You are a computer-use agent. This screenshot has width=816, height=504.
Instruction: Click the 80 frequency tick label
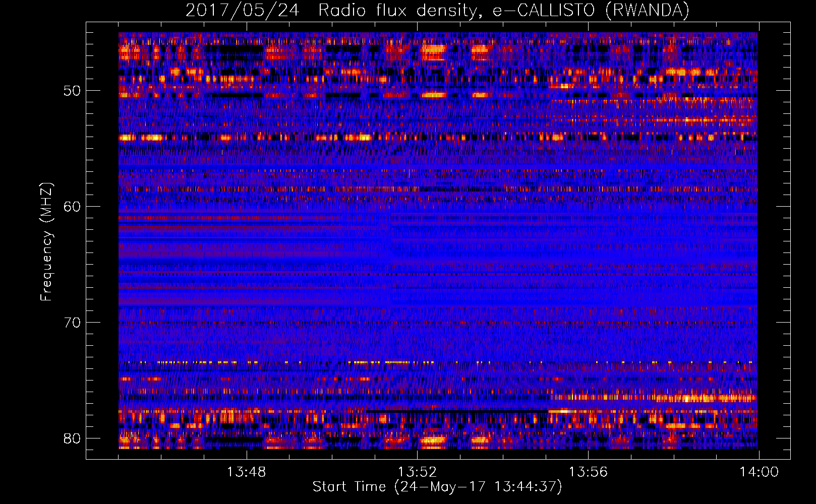click(x=72, y=438)
